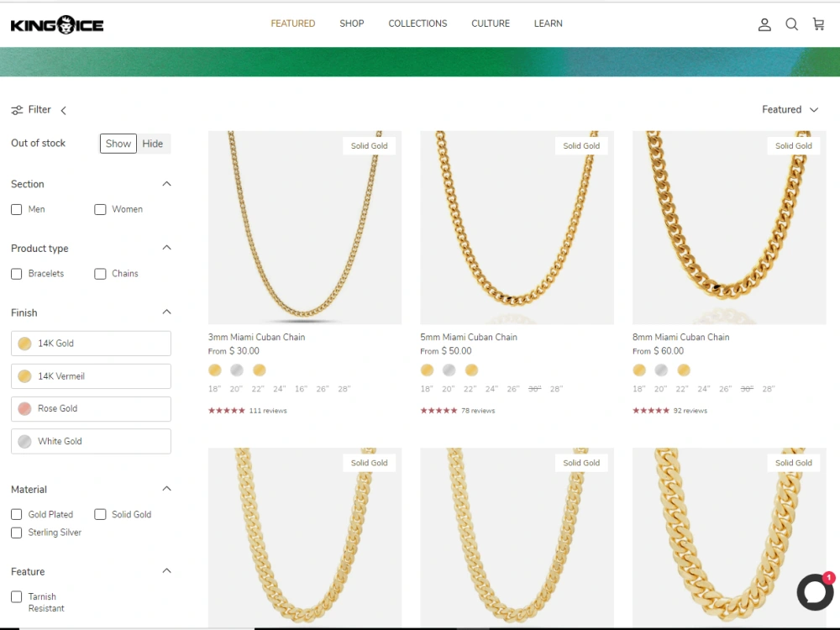Collapse the Finish filter group
840x630 pixels.
(x=166, y=312)
